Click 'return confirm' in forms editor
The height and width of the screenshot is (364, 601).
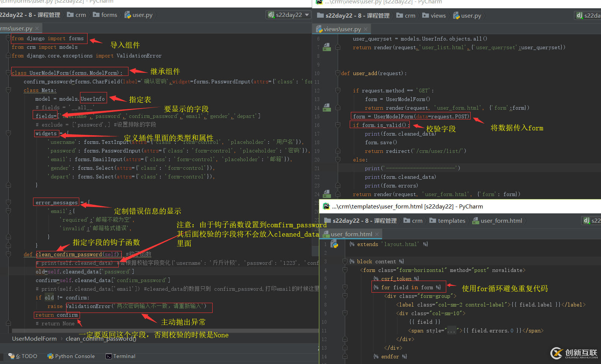(56, 315)
